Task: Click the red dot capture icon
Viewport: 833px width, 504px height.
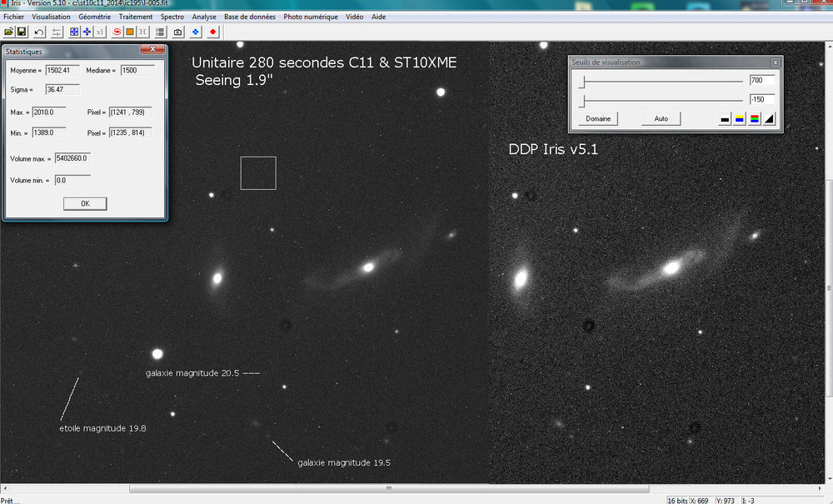Action: (213, 32)
